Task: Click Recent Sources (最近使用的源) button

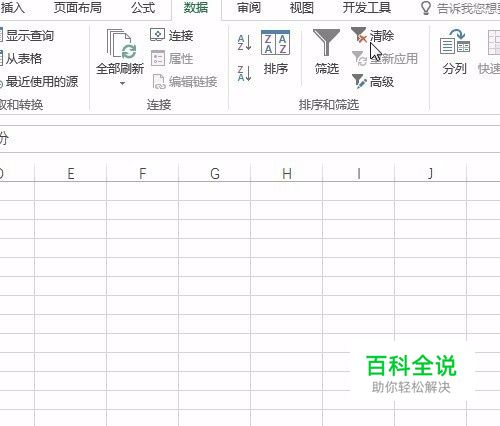Action: pos(39,82)
